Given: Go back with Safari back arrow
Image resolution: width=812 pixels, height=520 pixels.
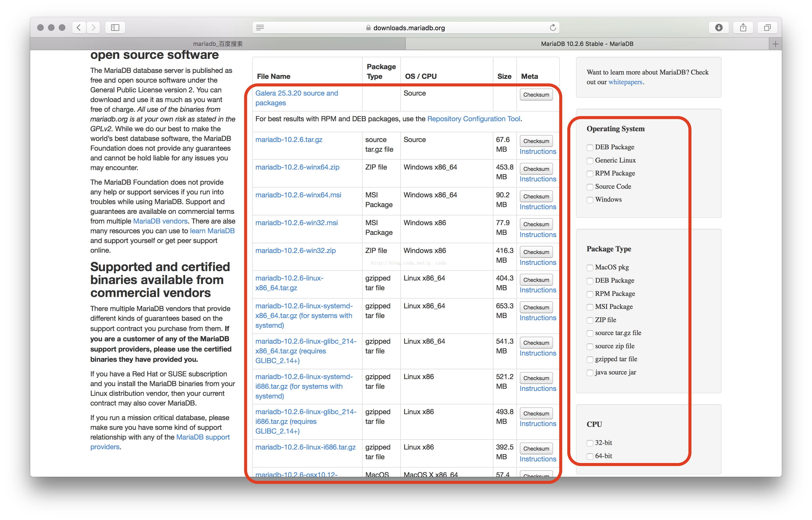Looking at the screenshot, I should pos(79,27).
